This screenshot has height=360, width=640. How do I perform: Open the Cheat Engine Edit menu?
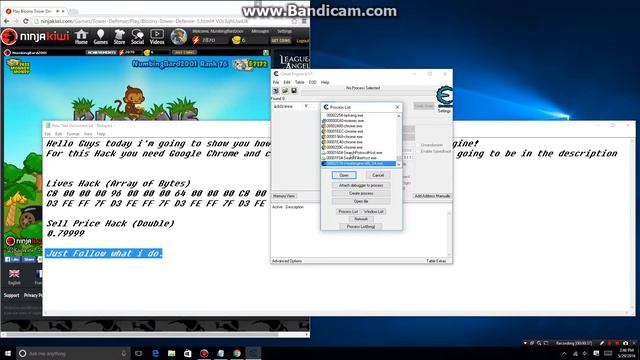pos(287,82)
